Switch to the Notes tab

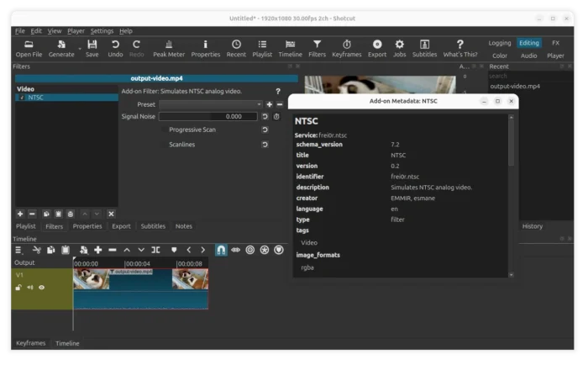click(184, 226)
